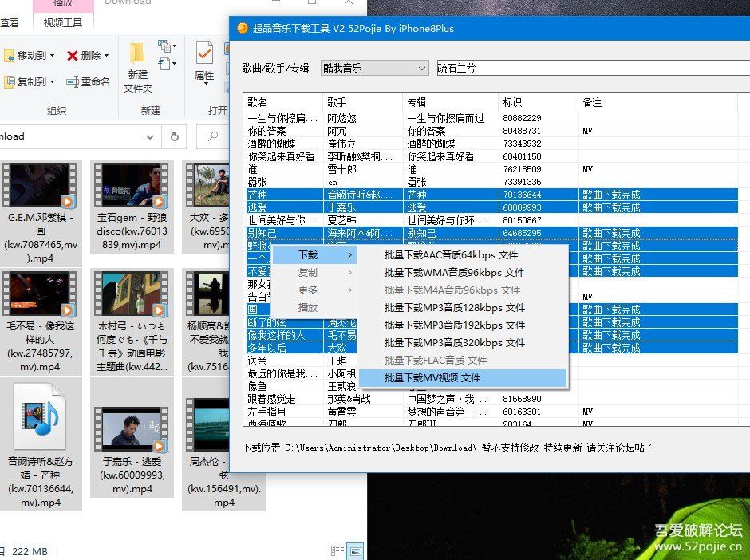750x560 pixels.
Task: Select the song row 嚣张 by en
Action: 491,182
